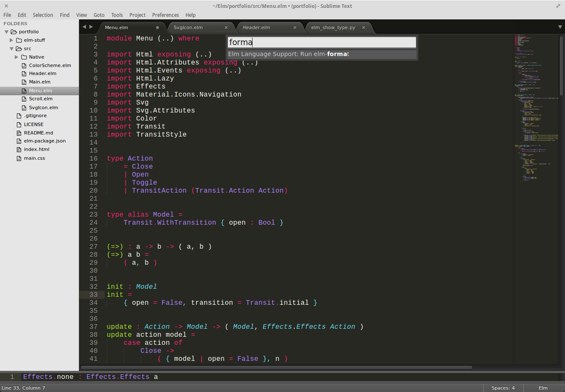This screenshot has width=565, height=392.
Task: Open the Find menu
Action: point(65,15)
